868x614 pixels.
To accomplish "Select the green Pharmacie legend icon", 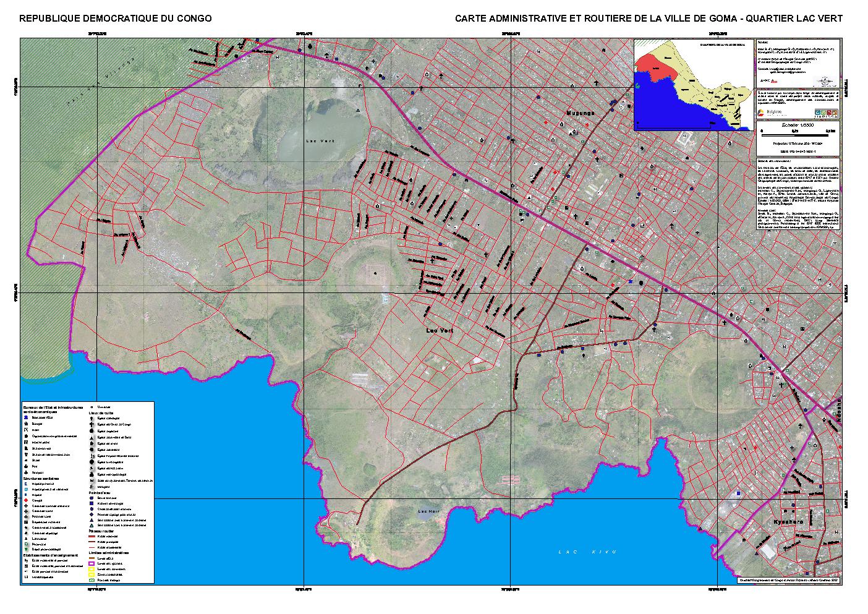I will [x=25, y=545].
